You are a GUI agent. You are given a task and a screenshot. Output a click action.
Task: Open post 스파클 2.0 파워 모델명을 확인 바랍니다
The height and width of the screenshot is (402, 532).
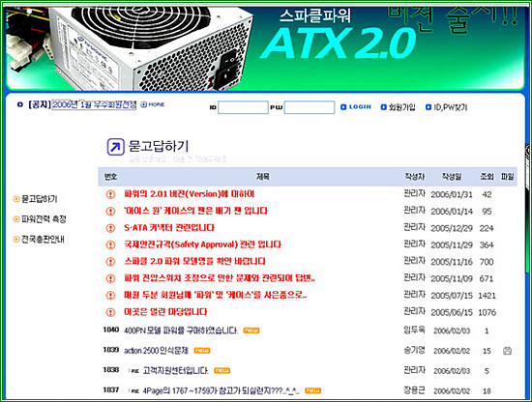[194, 261]
